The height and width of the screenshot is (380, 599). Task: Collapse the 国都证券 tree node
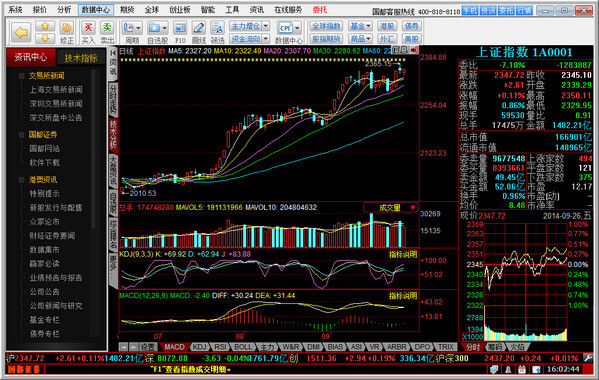click(21, 135)
